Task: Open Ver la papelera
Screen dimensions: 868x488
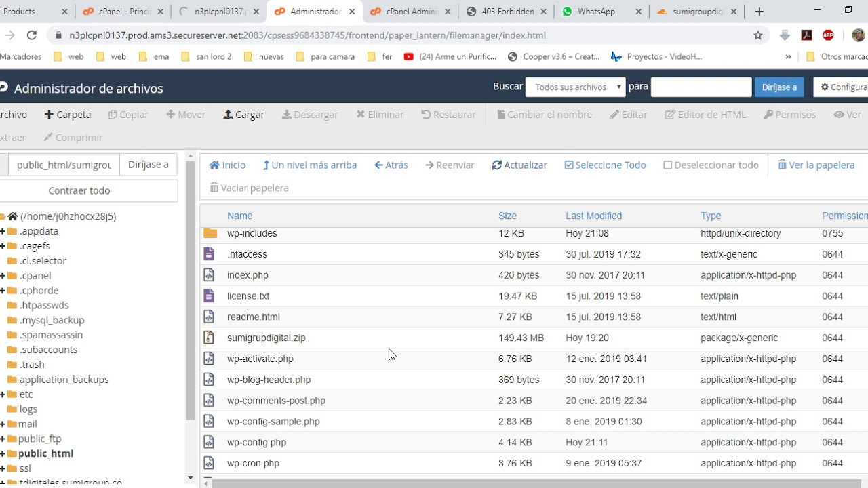Action: (816, 165)
